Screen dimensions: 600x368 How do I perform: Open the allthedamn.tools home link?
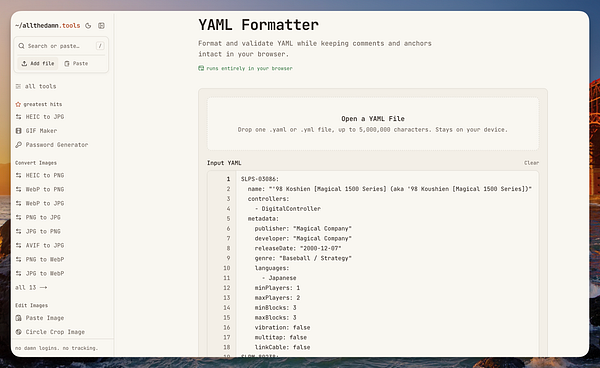pyautogui.click(x=47, y=26)
